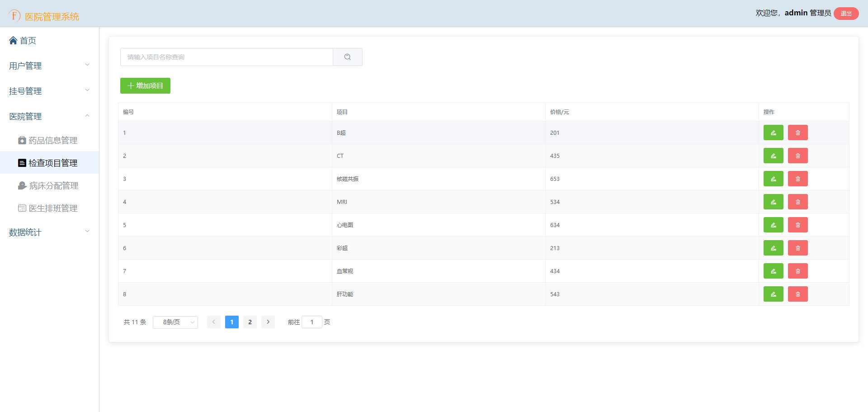Delete the 彩超 row

(797, 248)
